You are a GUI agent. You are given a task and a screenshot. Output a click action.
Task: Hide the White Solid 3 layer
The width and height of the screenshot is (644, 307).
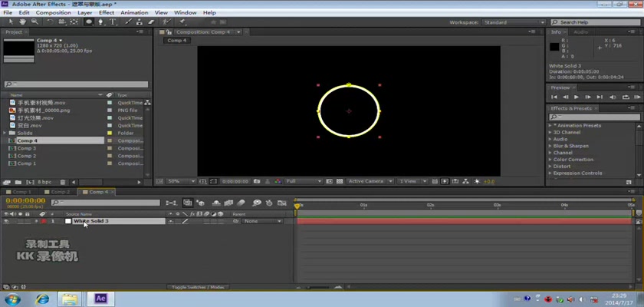tap(6, 221)
